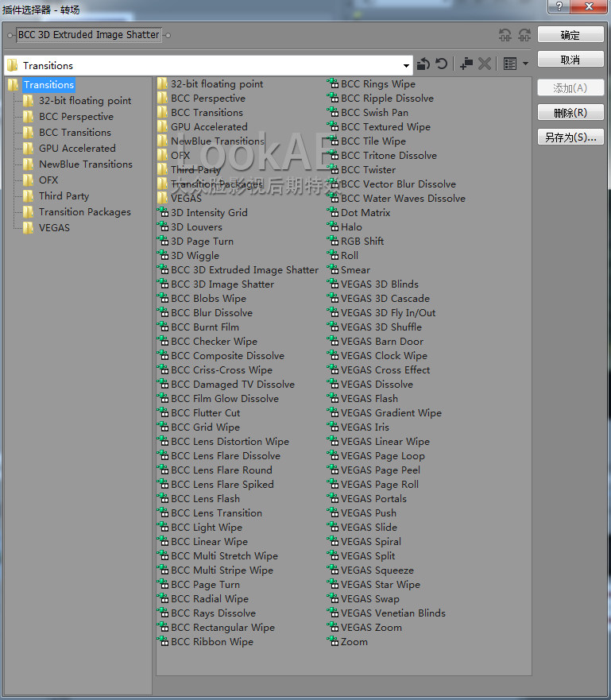Click the BCC 3D Extruded Image Shatter chain box

click(x=89, y=35)
